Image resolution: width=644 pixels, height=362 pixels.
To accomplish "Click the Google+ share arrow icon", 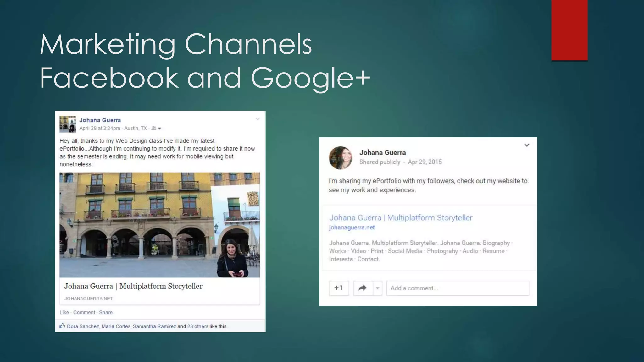I will pos(363,288).
